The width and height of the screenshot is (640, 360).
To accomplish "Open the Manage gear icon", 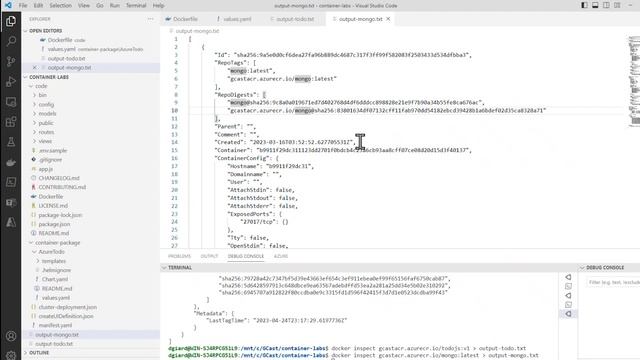I will coord(11,355).
